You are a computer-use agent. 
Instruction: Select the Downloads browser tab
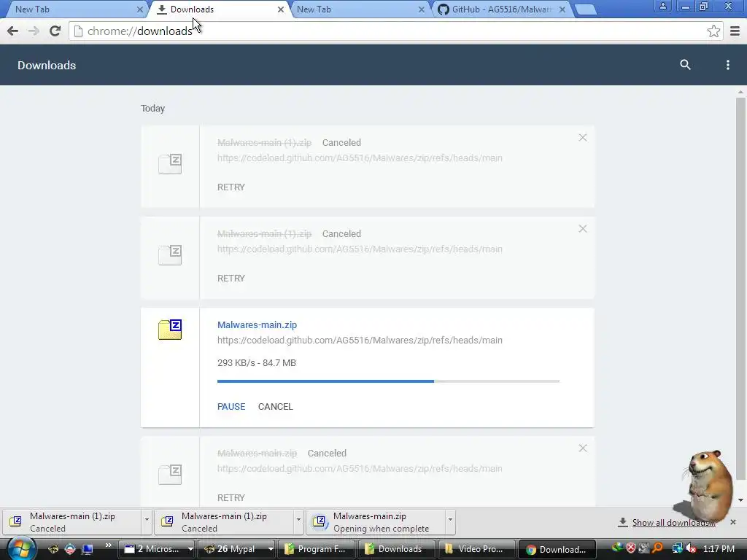coord(219,9)
